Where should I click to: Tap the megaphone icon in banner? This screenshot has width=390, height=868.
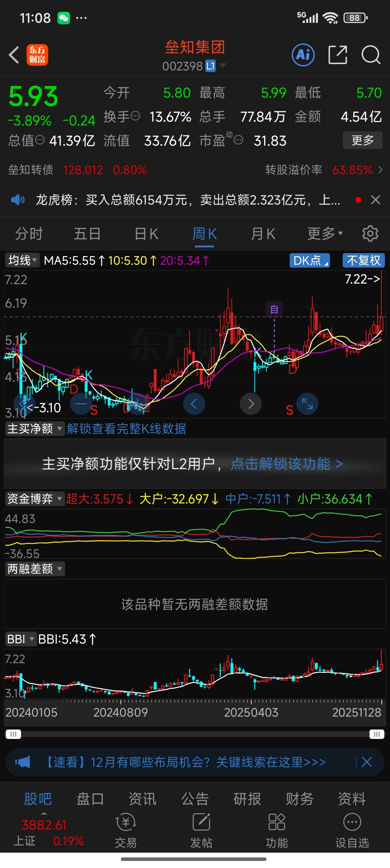click(x=23, y=761)
